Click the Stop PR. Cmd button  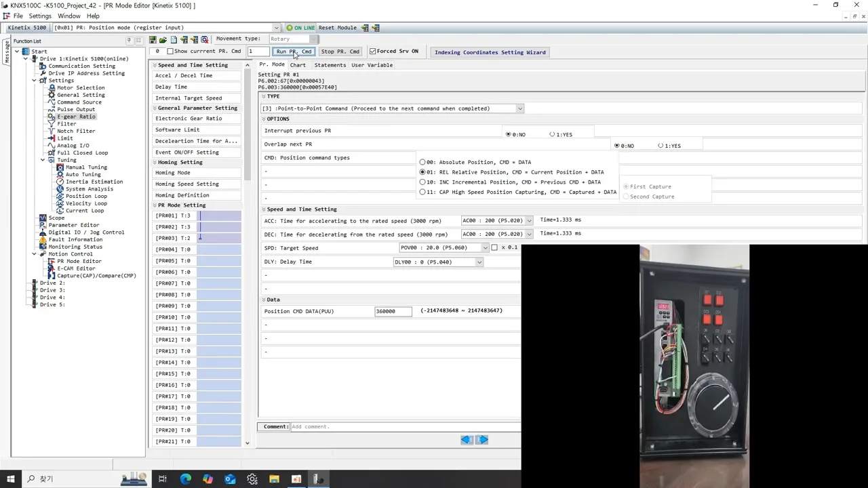340,52
